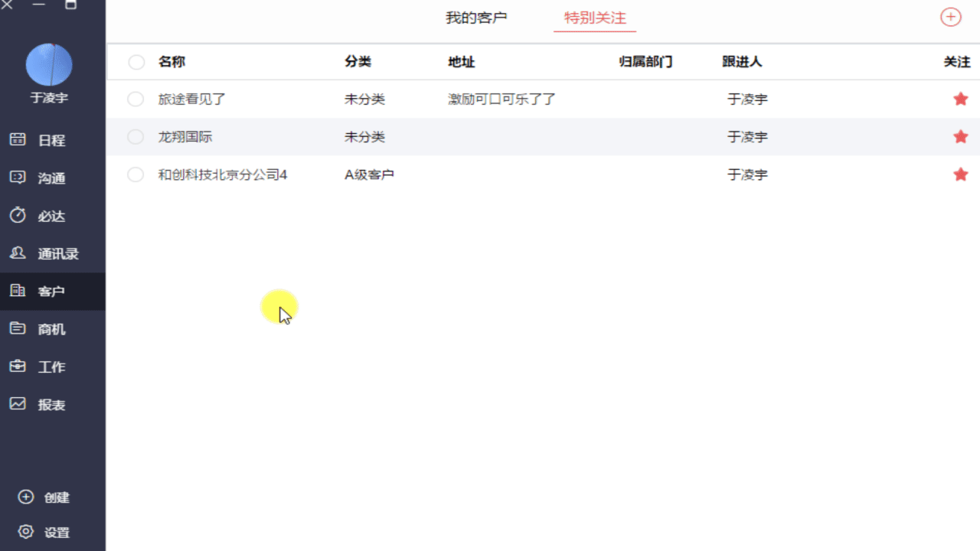The image size is (980, 551).
Task: Open 设置 gear icon
Action: tap(26, 532)
